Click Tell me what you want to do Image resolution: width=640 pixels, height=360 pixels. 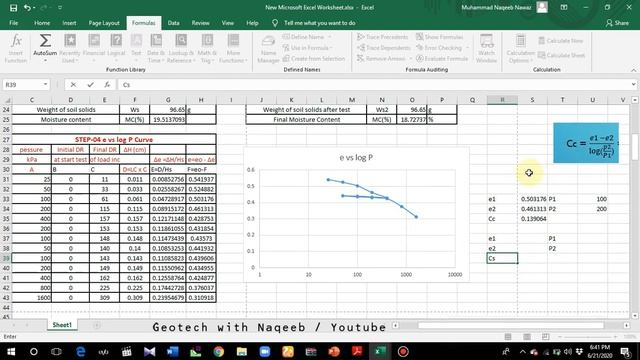319,23
